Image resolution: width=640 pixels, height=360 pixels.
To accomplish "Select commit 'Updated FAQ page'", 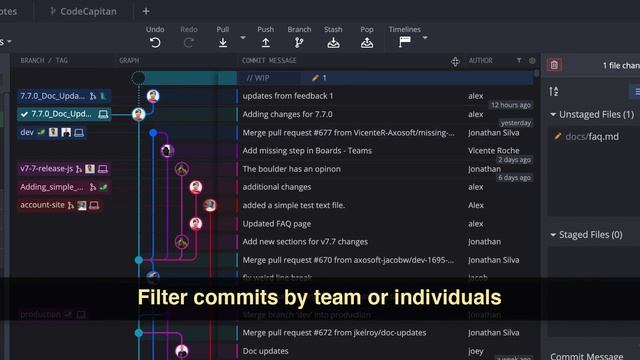I will pos(277,224).
